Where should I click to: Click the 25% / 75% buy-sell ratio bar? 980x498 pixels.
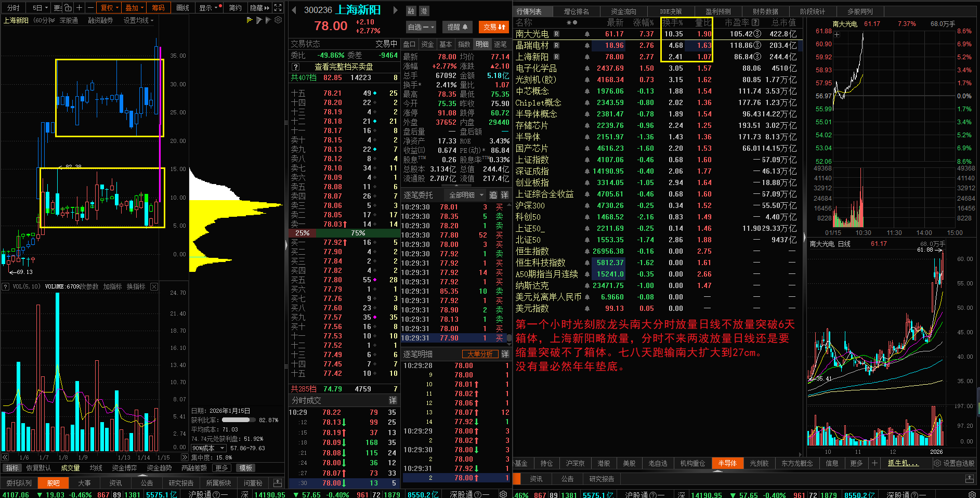coord(345,233)
